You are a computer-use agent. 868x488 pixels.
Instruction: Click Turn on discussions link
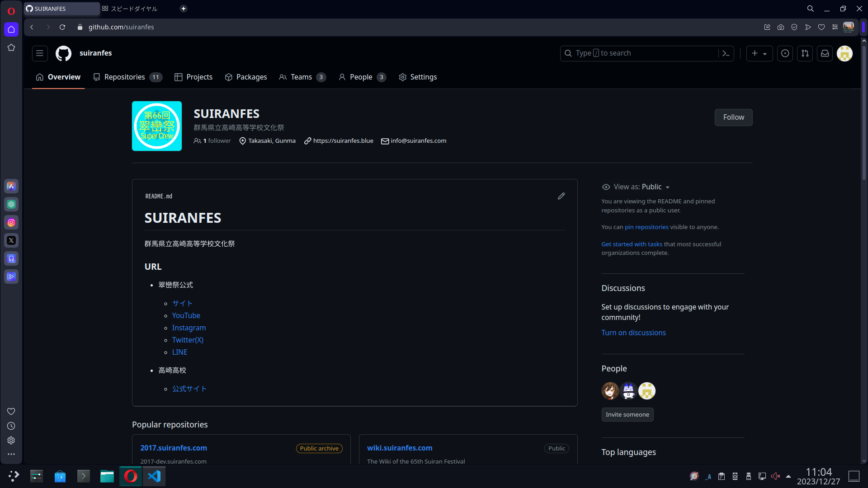[x=634, y=333]
